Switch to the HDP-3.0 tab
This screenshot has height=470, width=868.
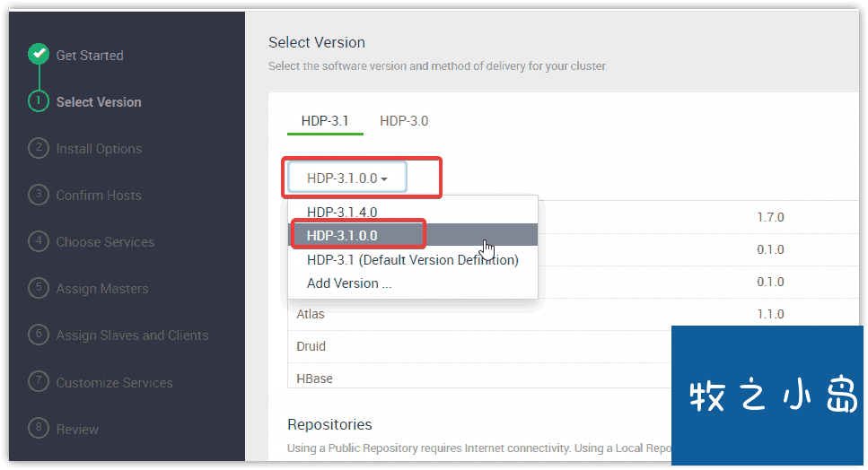404,121
